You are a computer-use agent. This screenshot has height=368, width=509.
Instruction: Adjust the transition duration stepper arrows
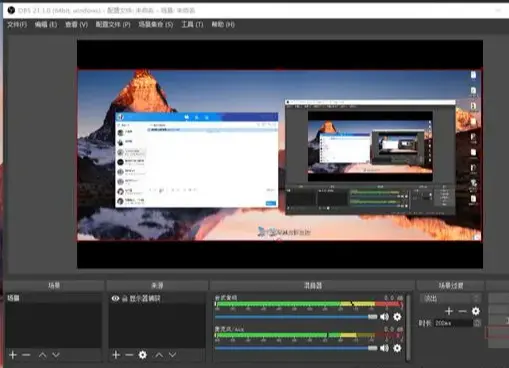point(477,323)
